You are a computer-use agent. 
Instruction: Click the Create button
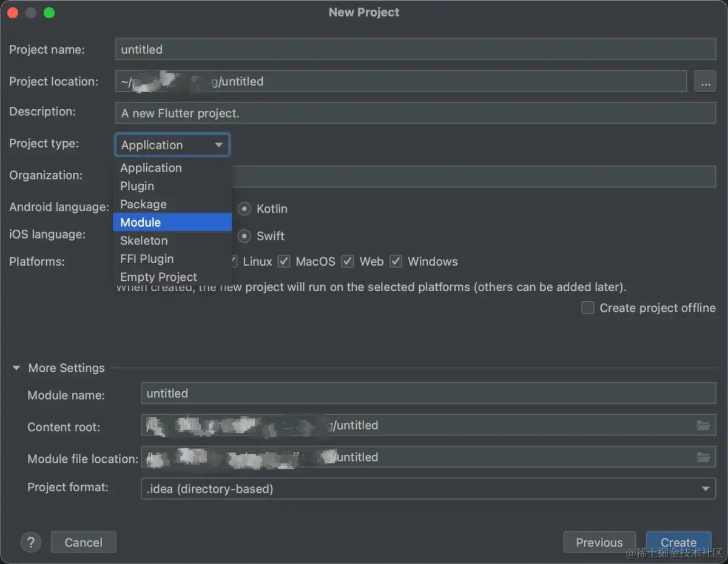[x=678, y=542]
